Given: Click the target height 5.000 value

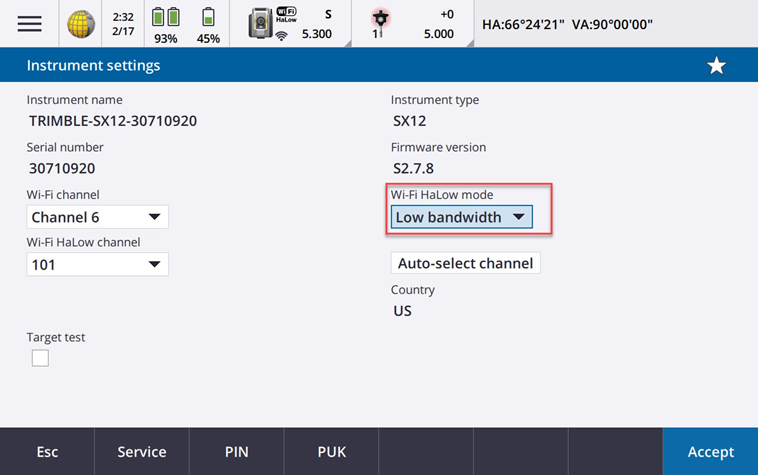Looking at the screenshot, I should click(x=438, y=34).
